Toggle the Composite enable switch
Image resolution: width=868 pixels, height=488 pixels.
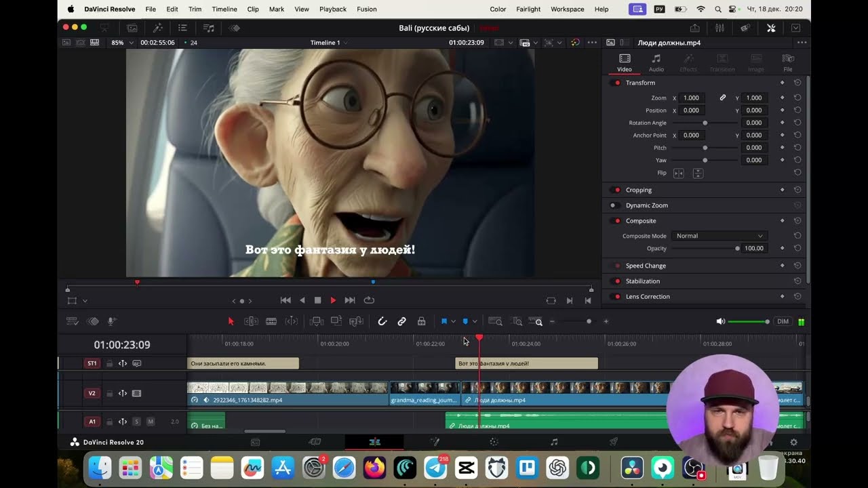coord(616,221)
